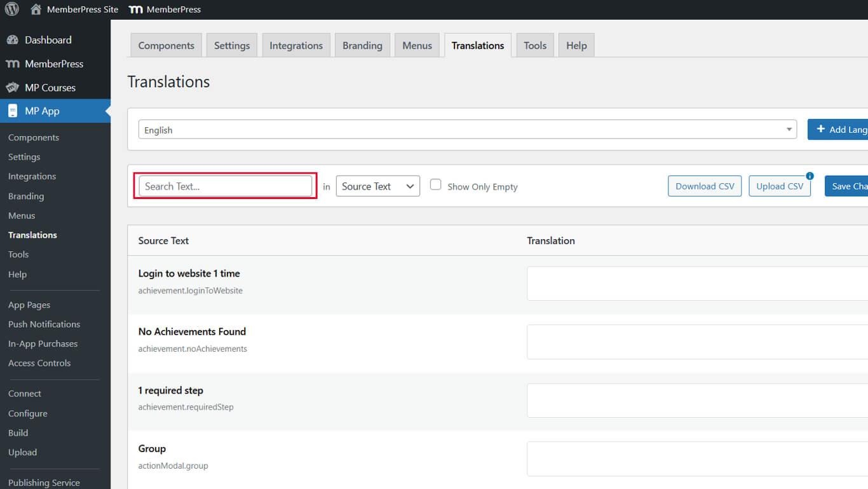Click the MP App phone icon in sidebar
This screenshot has width=868, height=489.
(13, 111)
